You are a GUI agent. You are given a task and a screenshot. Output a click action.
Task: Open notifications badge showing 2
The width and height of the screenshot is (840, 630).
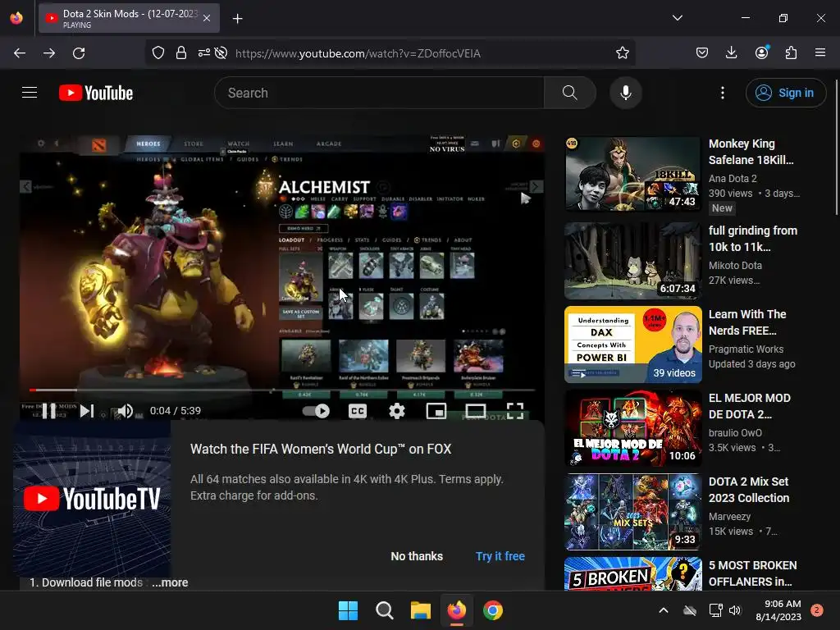(x=817, y=609)
